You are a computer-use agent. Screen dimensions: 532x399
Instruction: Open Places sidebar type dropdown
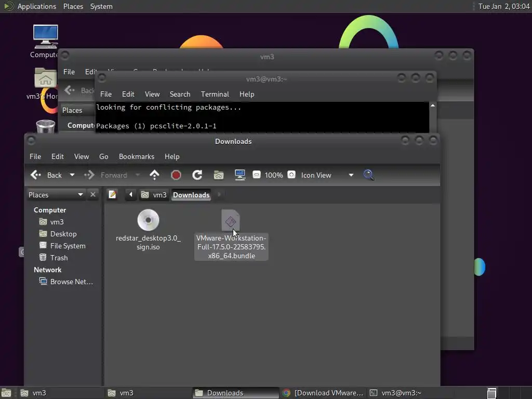tap(56, 195)
